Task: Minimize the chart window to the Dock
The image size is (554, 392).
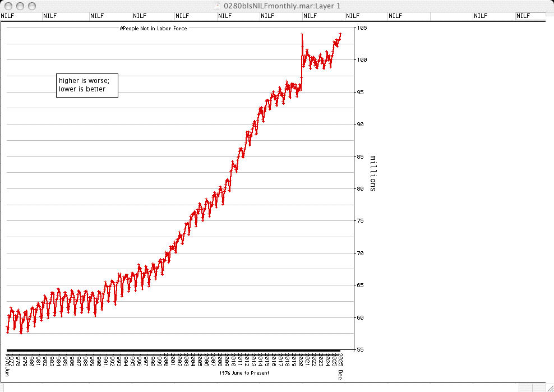Action: [20, 6]
